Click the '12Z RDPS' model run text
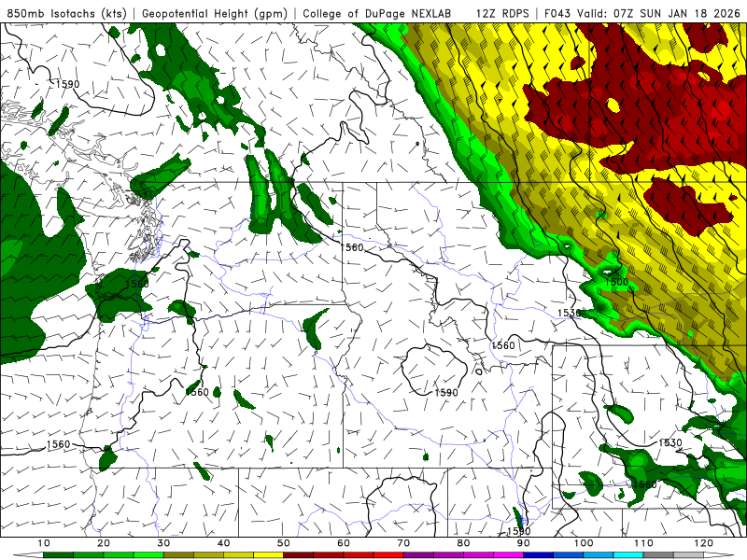The height and width of the screenshot is (560, 747). 502,13
